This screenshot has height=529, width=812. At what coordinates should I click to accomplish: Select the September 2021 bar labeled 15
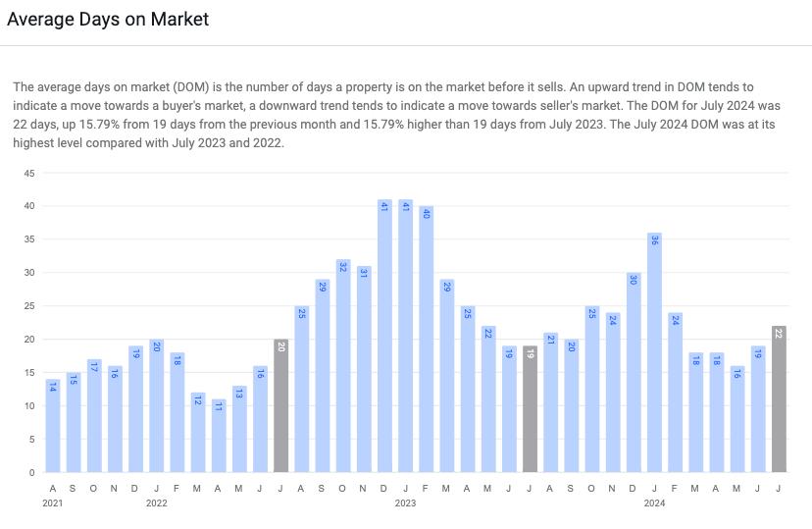tap(74, 422)
